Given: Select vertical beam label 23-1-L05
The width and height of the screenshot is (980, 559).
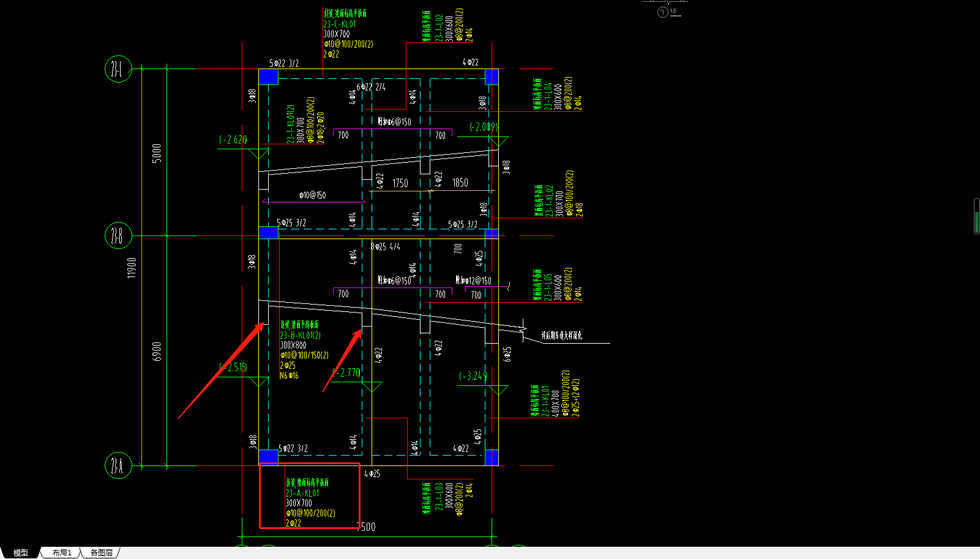Looking at the screenshot, I should point(548,287).
